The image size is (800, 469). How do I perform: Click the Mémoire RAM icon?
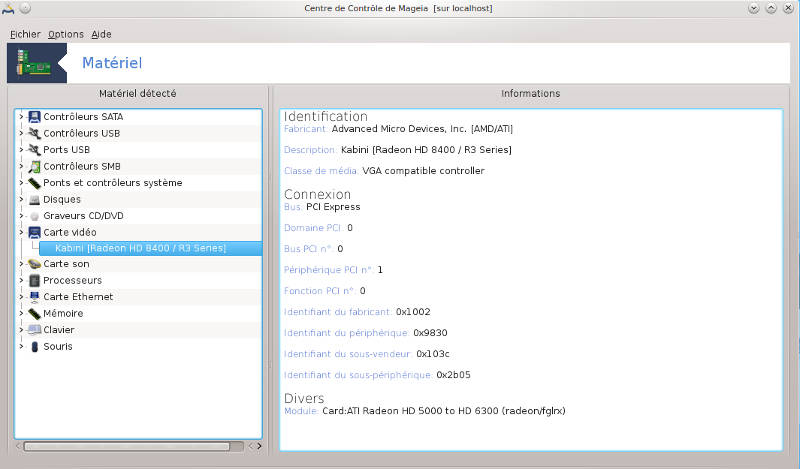click(34, 313)
